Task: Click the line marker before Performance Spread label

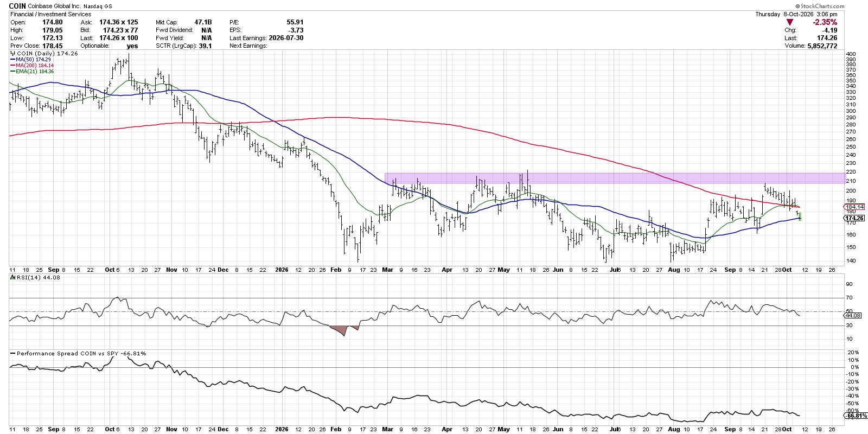Action: pyautogui.click(x=12, y=353)
